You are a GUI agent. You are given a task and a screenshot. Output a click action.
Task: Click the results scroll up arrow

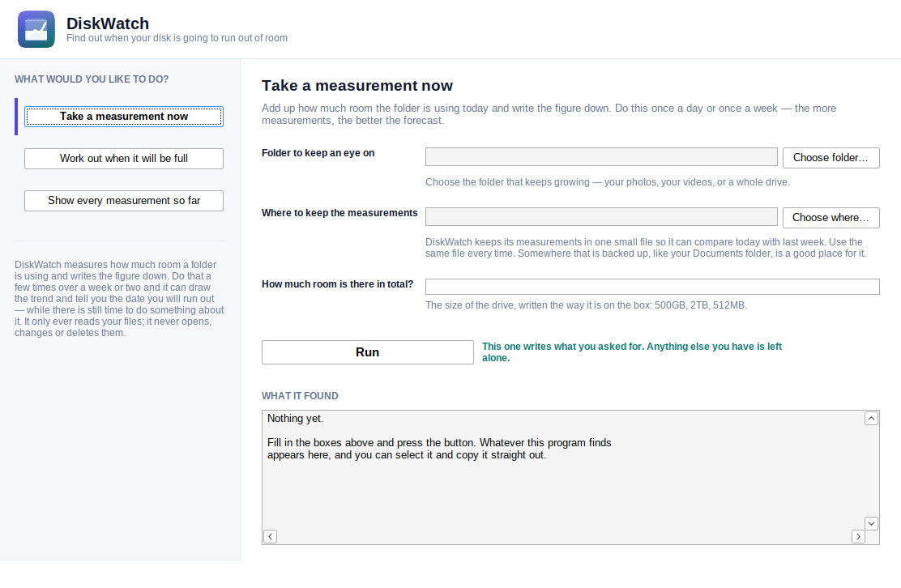tap(871, 419)
